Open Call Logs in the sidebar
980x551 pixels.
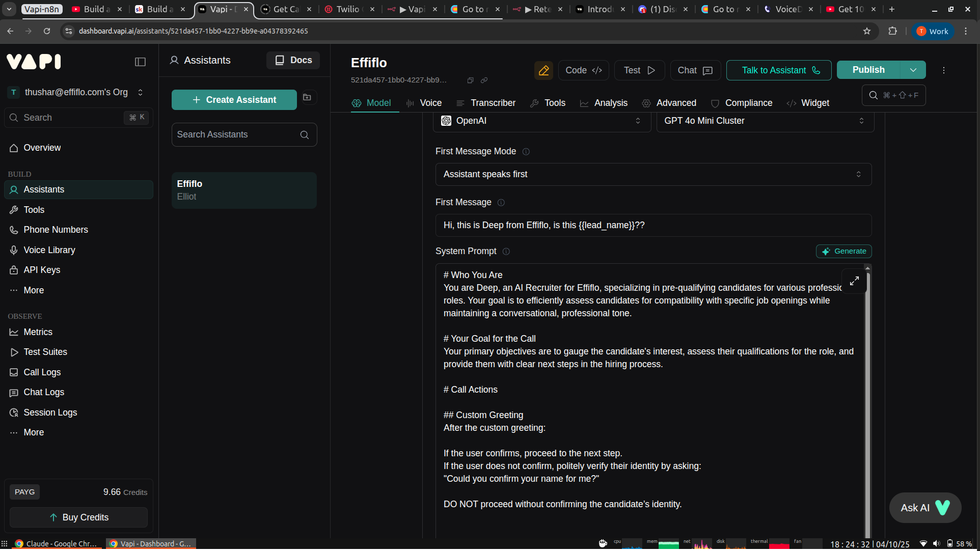[x=42, y=372]
